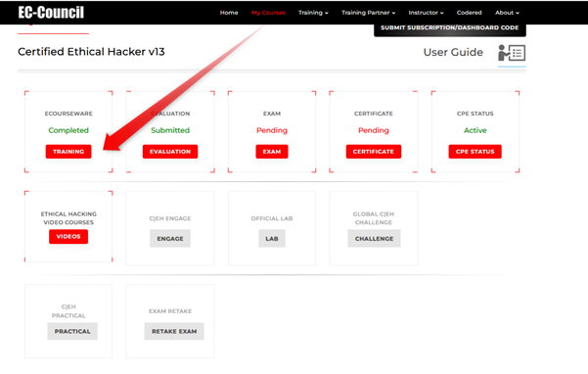
Task: Open the My Courses menu item
Action: [268, 13]
